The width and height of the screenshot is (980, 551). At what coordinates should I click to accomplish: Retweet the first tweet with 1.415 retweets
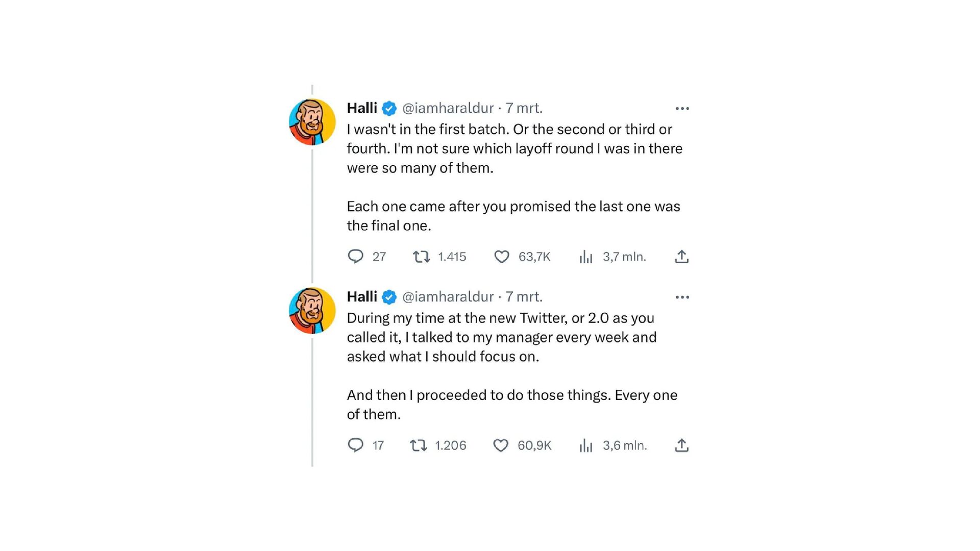(x=422, y=256)
